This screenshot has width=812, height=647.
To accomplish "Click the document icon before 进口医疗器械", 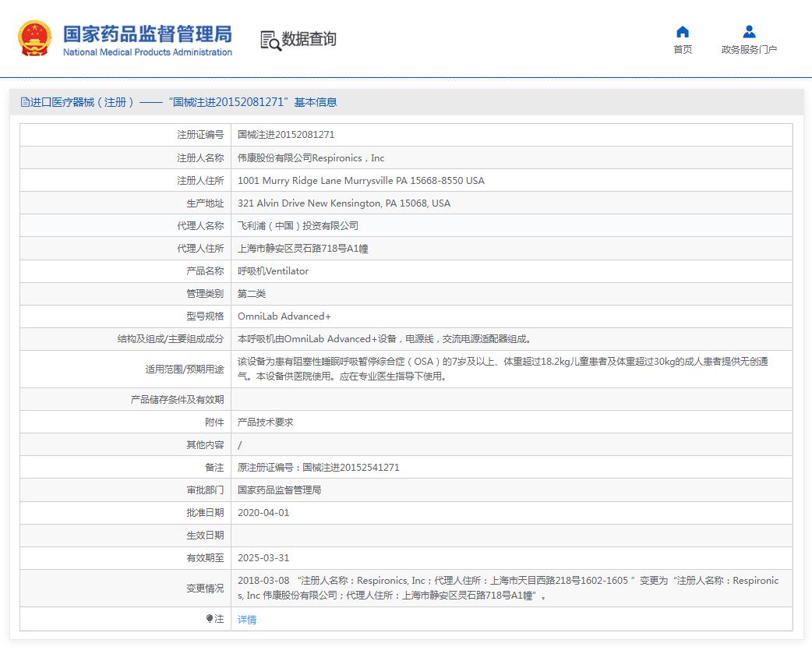I will [25, 102].
